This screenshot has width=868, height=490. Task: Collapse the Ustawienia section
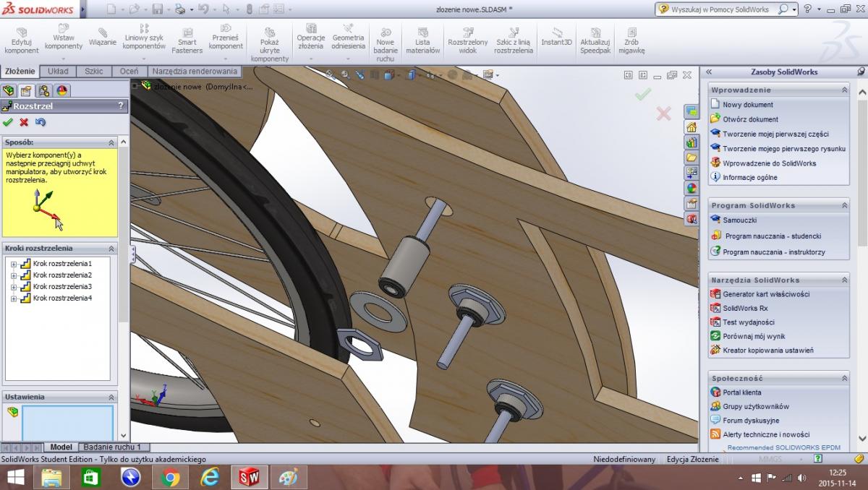point(111,397)
